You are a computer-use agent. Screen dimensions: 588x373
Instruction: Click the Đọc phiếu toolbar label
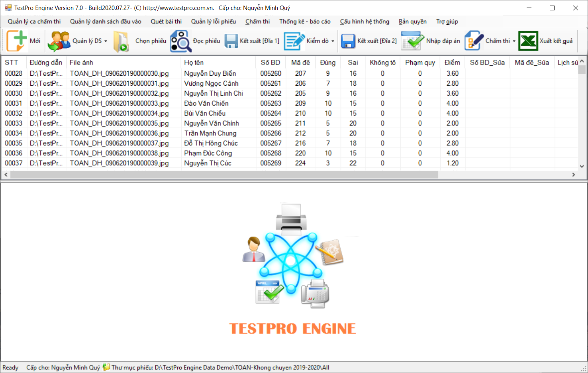[x=206, y=41]
